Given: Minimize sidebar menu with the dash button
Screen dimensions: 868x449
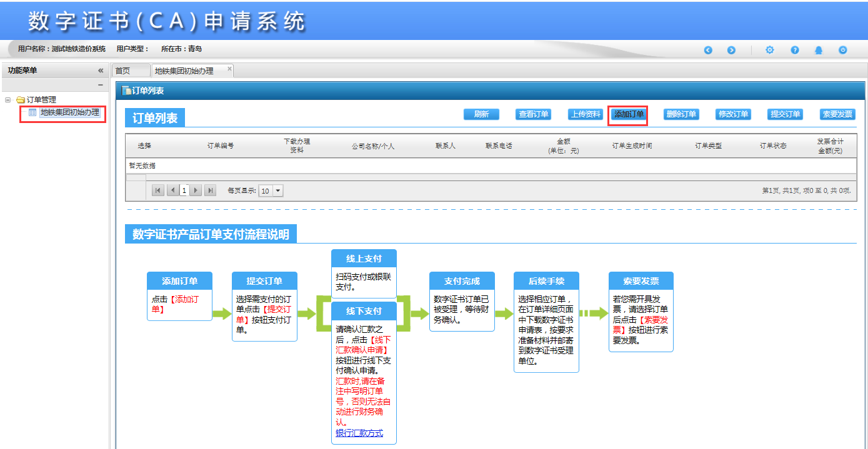Looking at the screenshot, I should pos(100,85).
